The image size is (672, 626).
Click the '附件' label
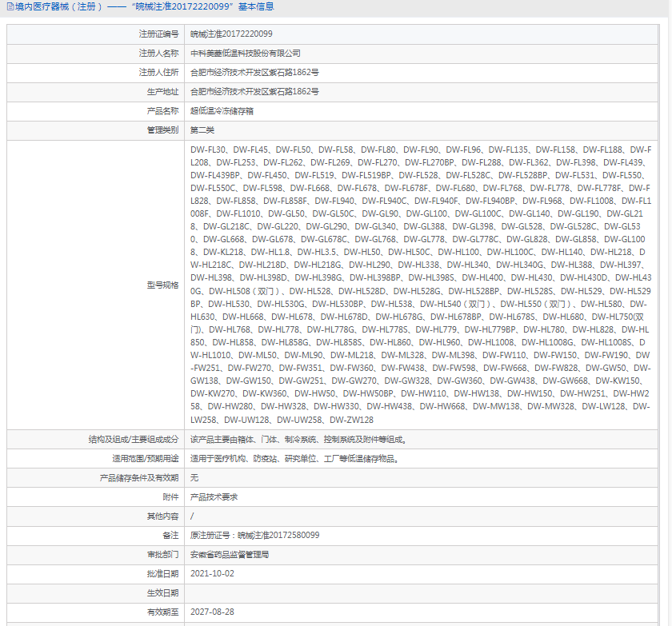point(170,496)
